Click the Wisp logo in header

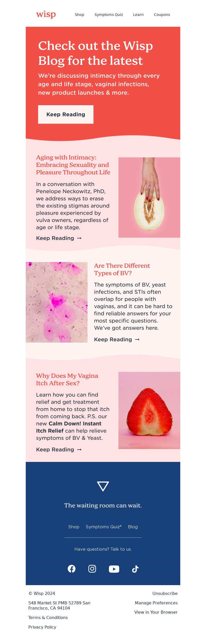[x=46, y=14]
